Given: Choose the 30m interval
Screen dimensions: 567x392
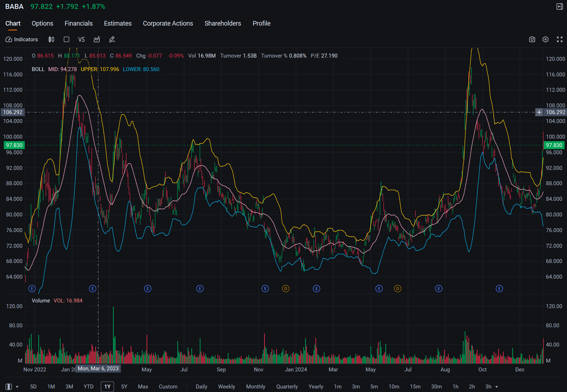Looking at the screenshot, I should tap(437, 387).
